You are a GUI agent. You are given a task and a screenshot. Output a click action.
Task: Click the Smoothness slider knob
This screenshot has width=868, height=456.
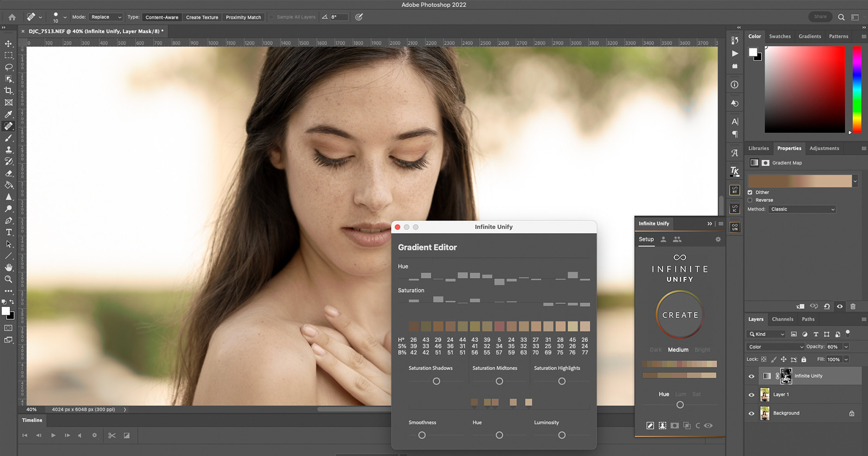[x=422, y=435]
